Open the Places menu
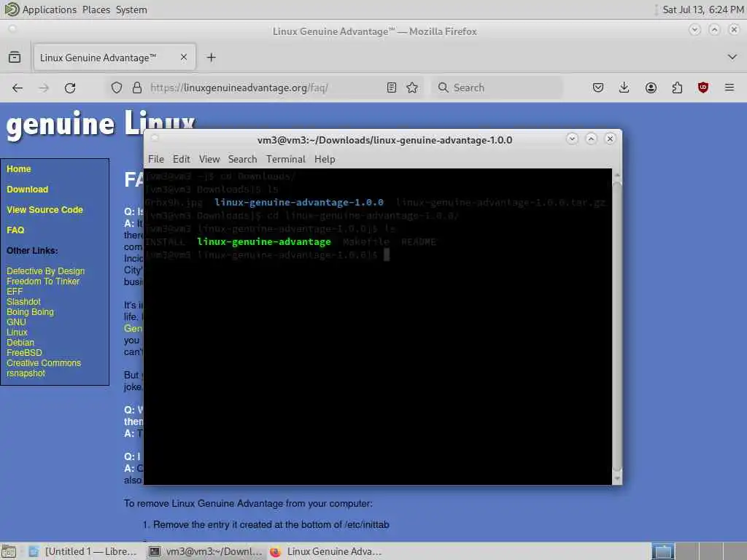This screenshot has width=747, height=560. [x=96, y=9]
